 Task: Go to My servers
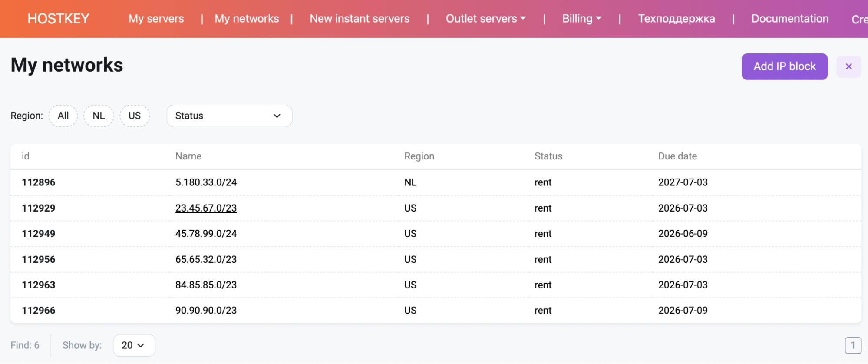[156, 19]
